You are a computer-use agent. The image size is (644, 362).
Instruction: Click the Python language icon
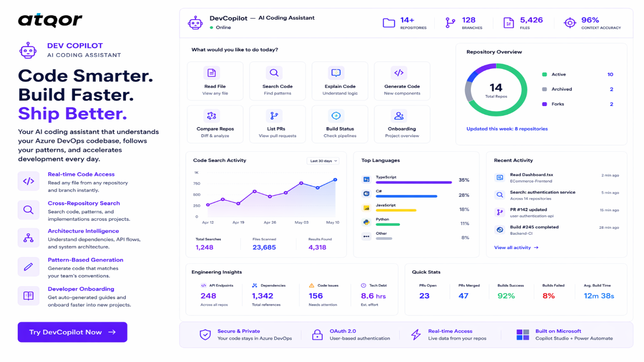366,222
